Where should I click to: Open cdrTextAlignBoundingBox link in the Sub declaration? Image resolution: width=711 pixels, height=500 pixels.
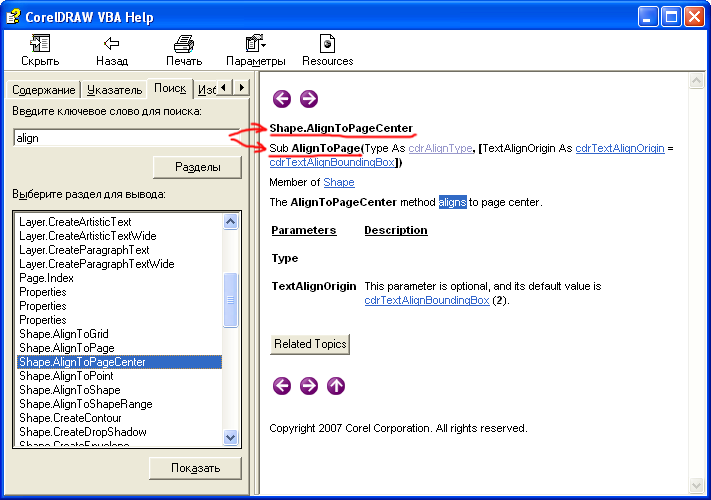click(x=332, y=162)
